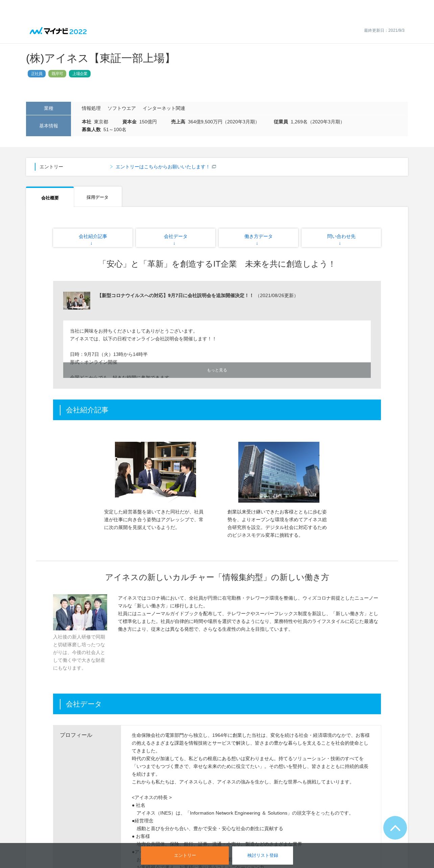
Task: Click the 上場企業 tag
Action: (80, 74)
